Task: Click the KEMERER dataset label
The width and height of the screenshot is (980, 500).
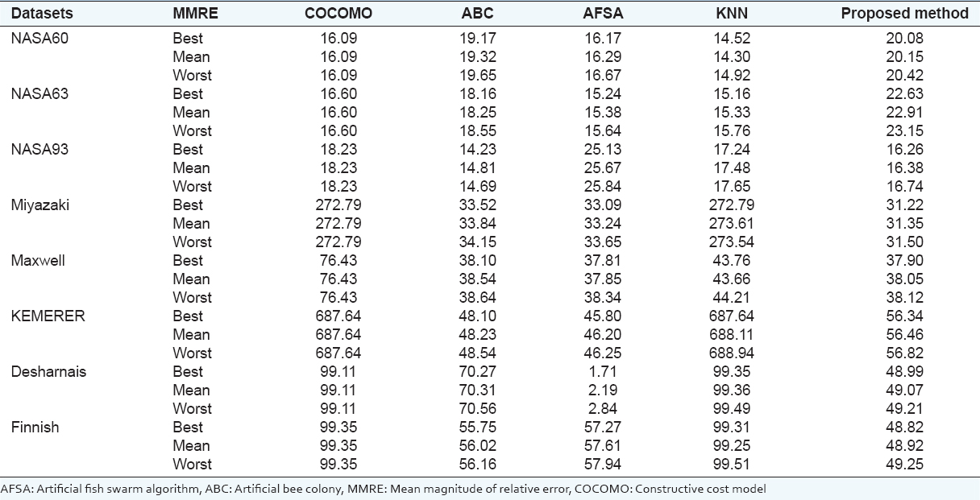Action: pyautogui.click(x=48, y=316)
